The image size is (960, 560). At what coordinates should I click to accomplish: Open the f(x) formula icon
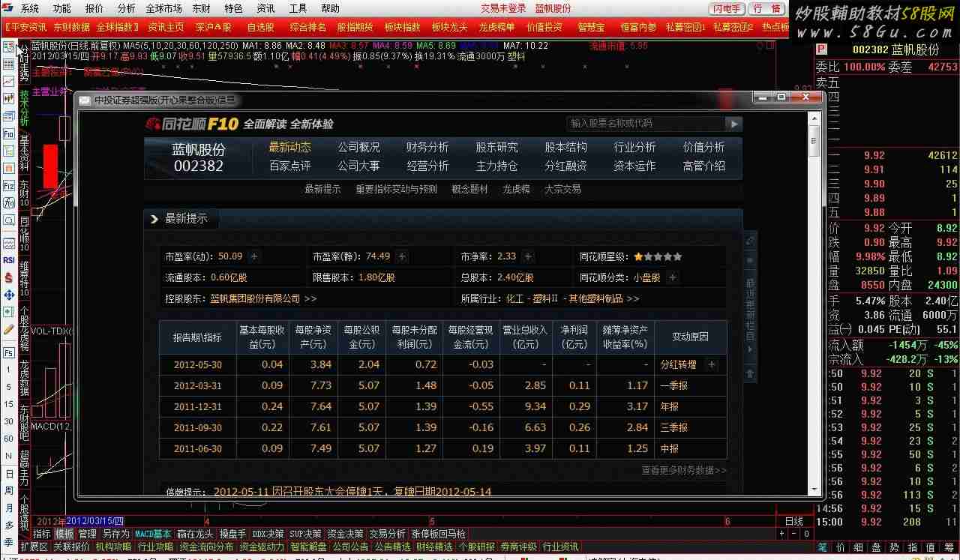[9, 202]
